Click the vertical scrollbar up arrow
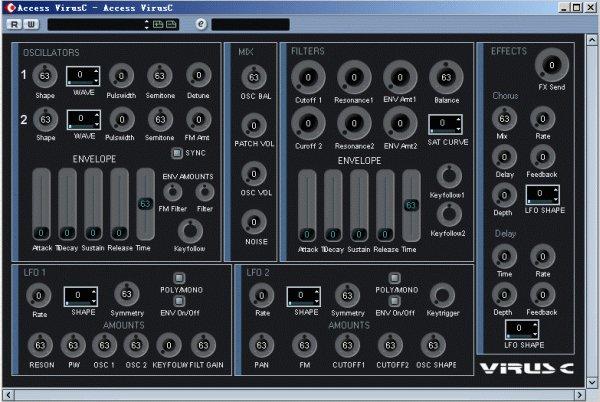600x402 pixels. pos(591,39)
